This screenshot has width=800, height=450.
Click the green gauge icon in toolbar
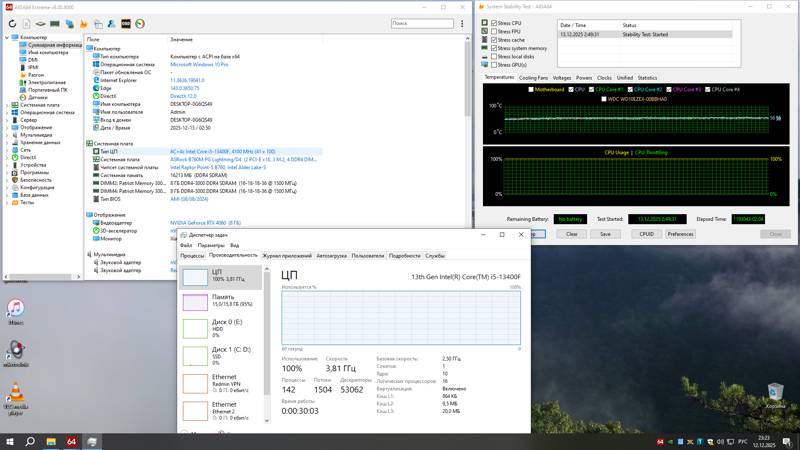140,24
